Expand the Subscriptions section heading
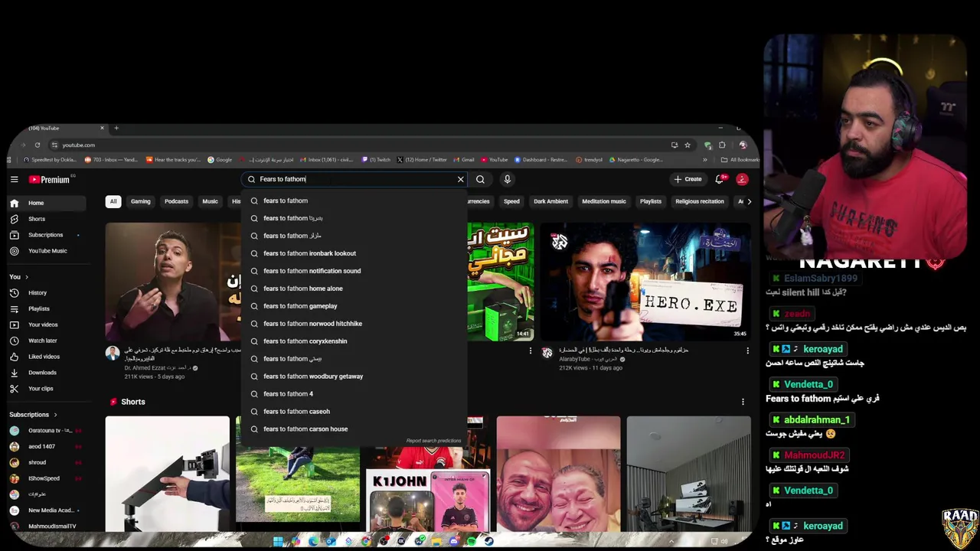The height and width of the screenshot is (551, 980). click(x=33, y=415)
